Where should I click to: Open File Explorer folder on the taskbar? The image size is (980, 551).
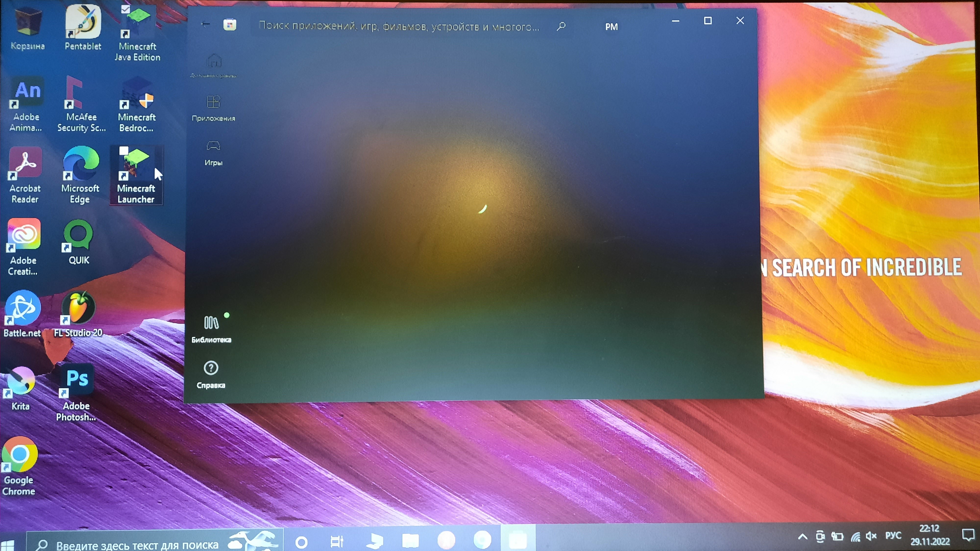410,540
